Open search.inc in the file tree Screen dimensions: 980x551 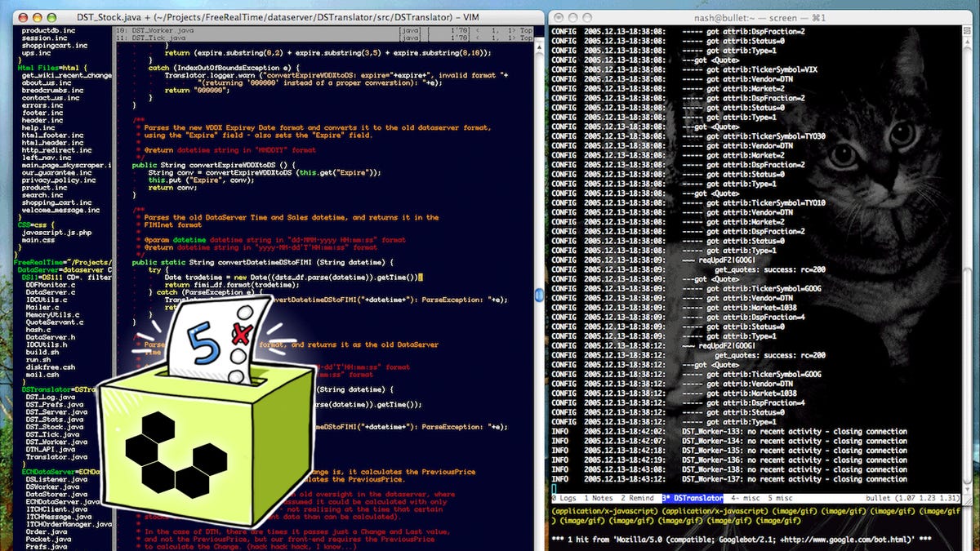pyautogui.click(x=43, y=194)
